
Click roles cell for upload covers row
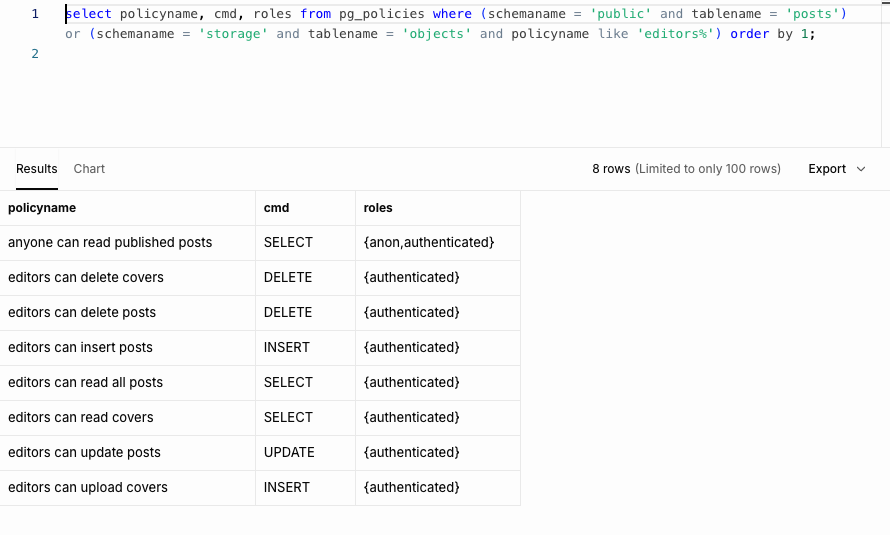438,488
